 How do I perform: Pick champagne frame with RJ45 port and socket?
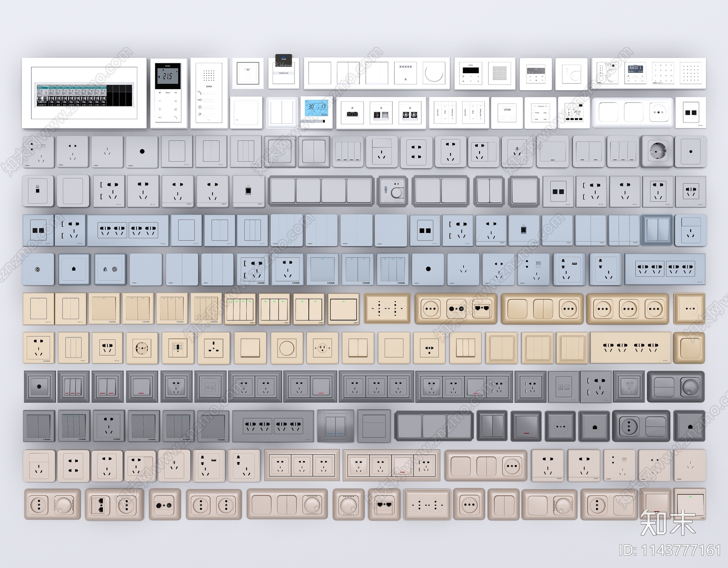pos(114,505)
